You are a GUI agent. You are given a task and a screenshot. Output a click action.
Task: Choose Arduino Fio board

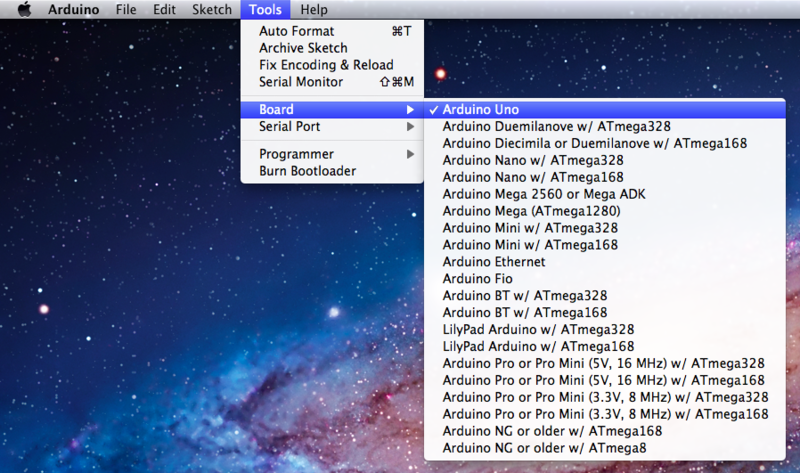pyautogui.click(x=605, y=279)
